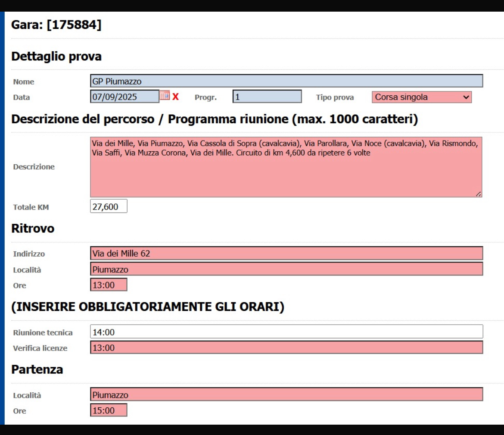The image size is (504, 435).
Task: Select the Progr. input field
Action: coord(267,97)
